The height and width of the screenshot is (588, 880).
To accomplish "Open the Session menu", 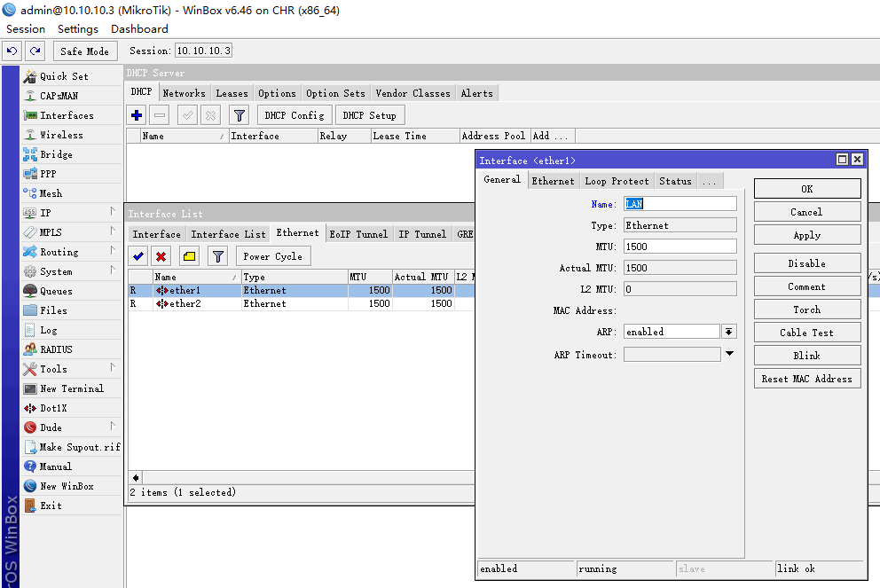I will pyautogui.click(x=25, y=29).
